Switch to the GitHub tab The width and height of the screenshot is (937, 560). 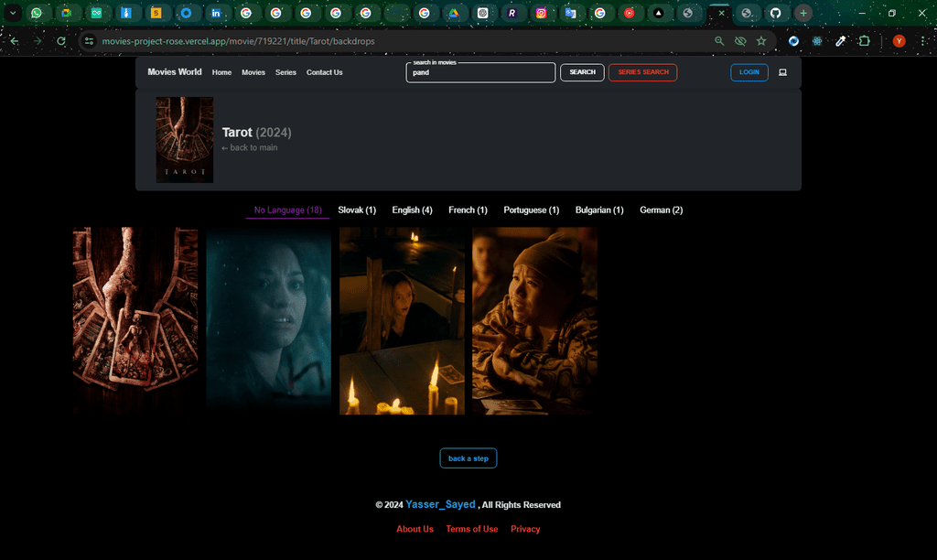(775, 13)
